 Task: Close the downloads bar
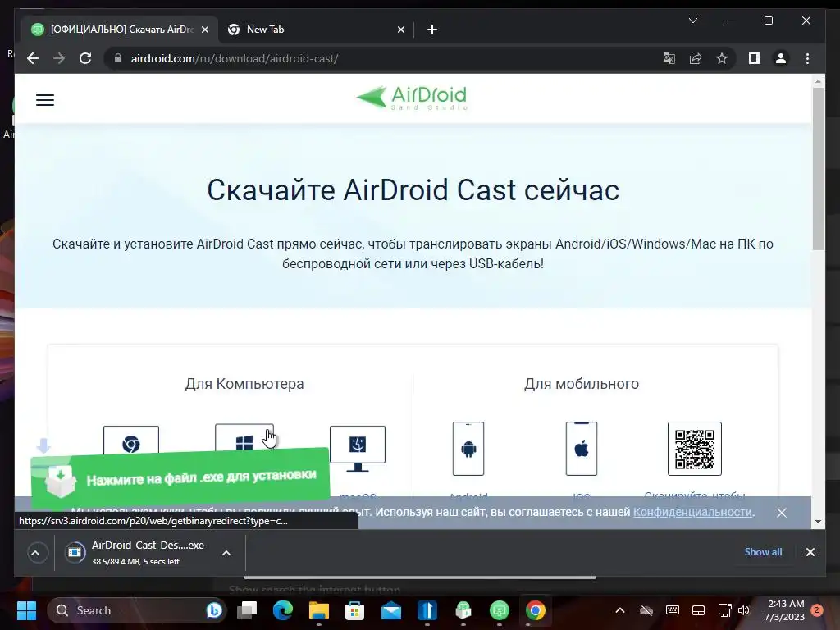(x=810, y=552)
